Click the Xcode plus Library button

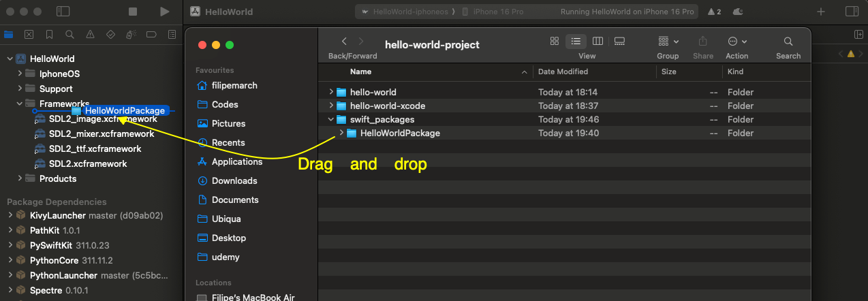821,12
